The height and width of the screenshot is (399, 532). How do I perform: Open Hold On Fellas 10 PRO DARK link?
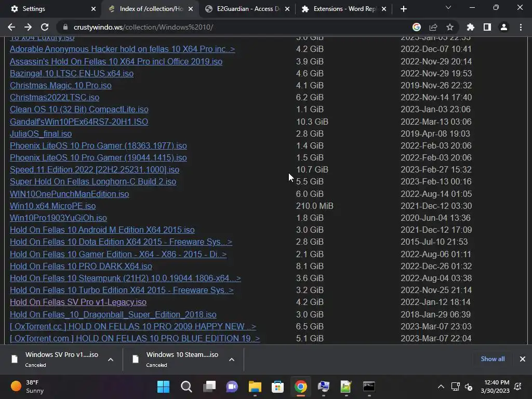(x=81, y=266)
